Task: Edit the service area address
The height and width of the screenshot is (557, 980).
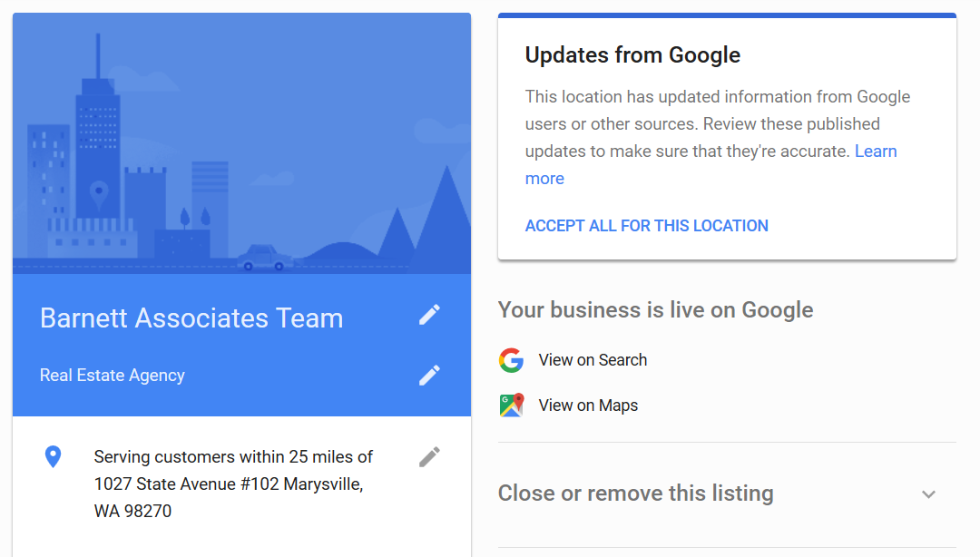Action: (x=429, y=457)
